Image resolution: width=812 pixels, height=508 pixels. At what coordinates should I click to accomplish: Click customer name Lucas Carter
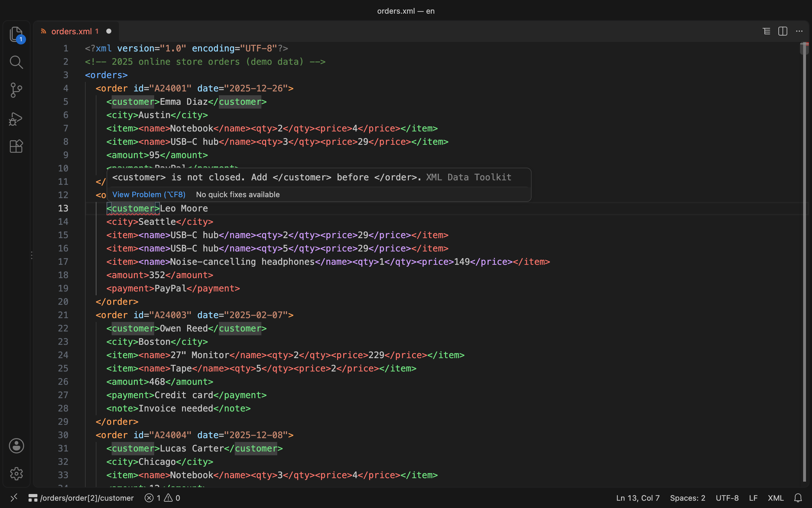(192, 448)
